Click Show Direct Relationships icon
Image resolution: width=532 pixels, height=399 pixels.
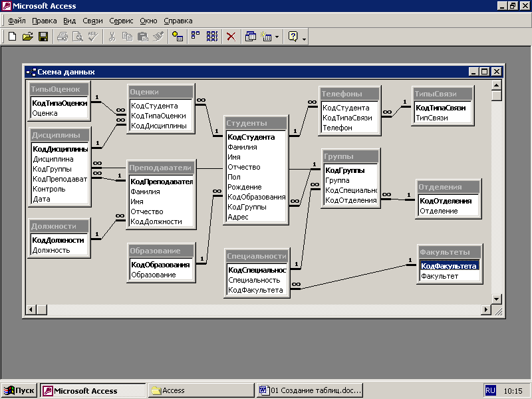point(196,37)
